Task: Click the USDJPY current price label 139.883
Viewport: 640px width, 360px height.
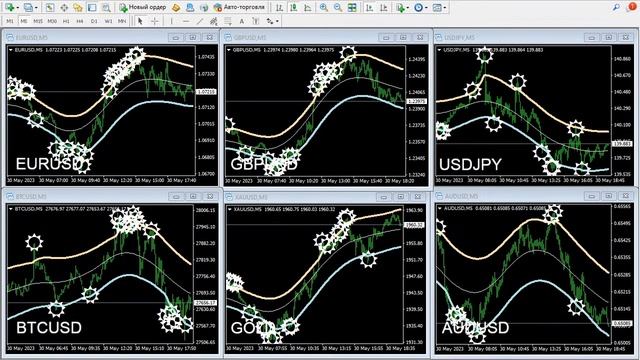Action: coord(622,144)
